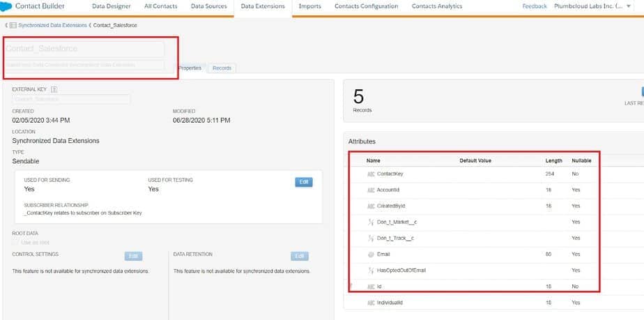Open the Contacts Analytics tab

[436, 6]
